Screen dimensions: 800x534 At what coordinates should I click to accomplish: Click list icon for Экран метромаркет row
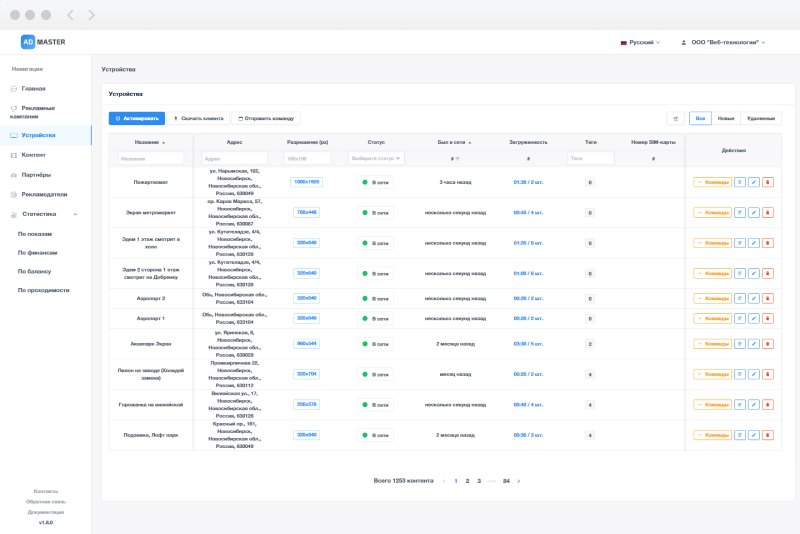click(x=740, y=213)
